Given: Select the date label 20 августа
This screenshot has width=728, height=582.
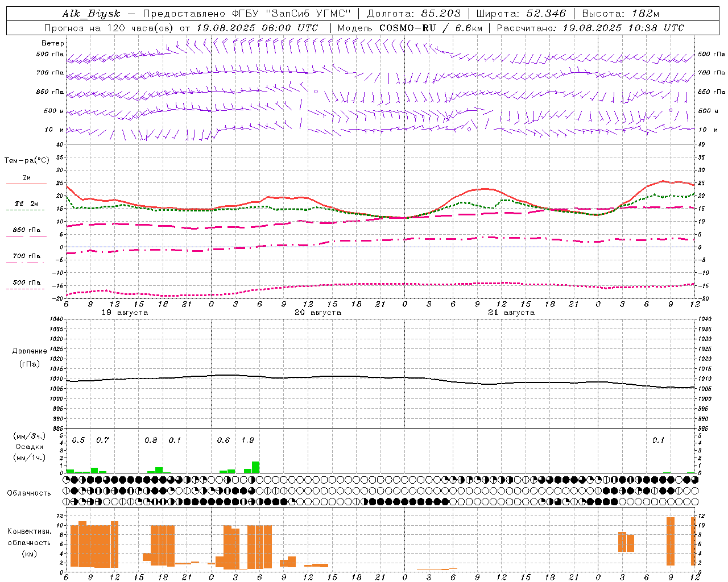Looking at the screenshot, I should [318, 313].
